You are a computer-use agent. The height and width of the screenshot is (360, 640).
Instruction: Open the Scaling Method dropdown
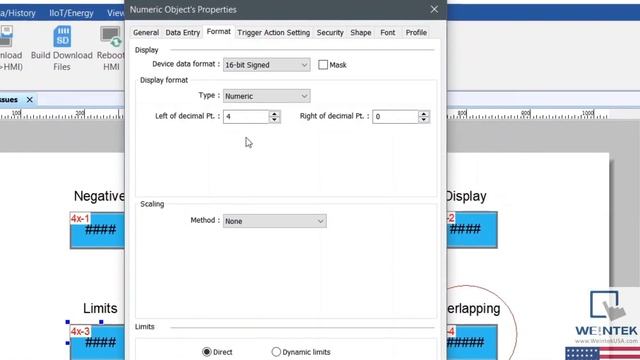[x=274, y=221]
